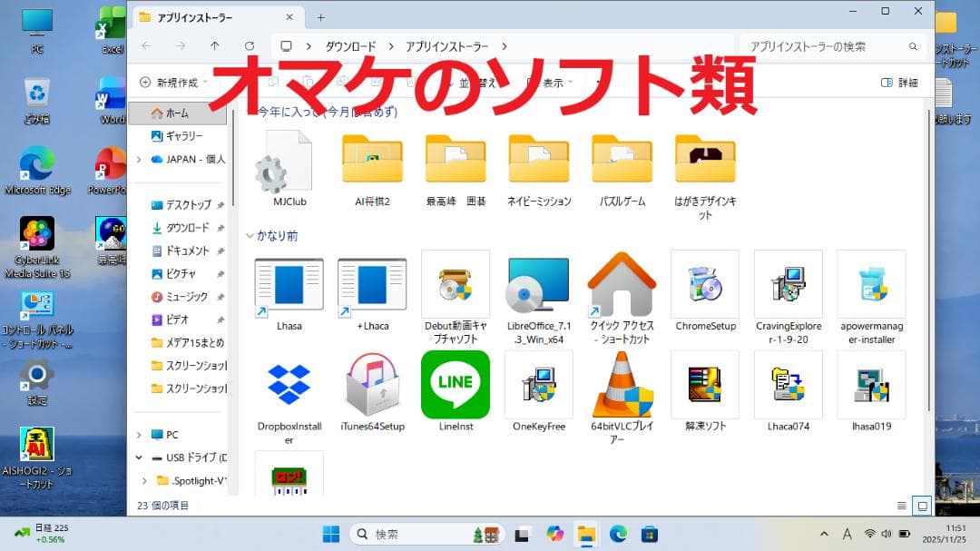Navigate back using the back arrow
The image size is (980, 551).
click(146, 44)
